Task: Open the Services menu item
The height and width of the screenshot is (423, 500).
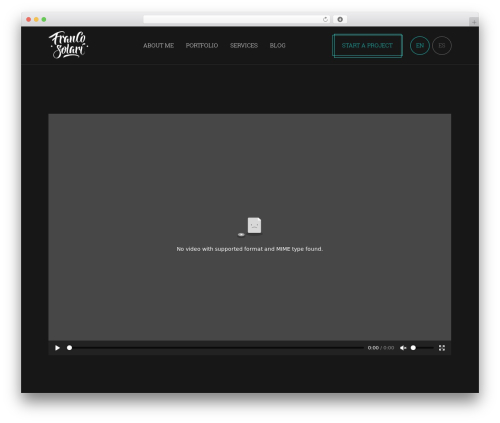Action: tap(244, 45)
